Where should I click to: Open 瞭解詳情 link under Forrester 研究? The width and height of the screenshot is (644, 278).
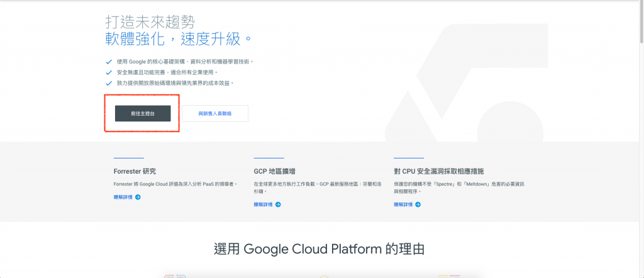click(x=123, y=197)
